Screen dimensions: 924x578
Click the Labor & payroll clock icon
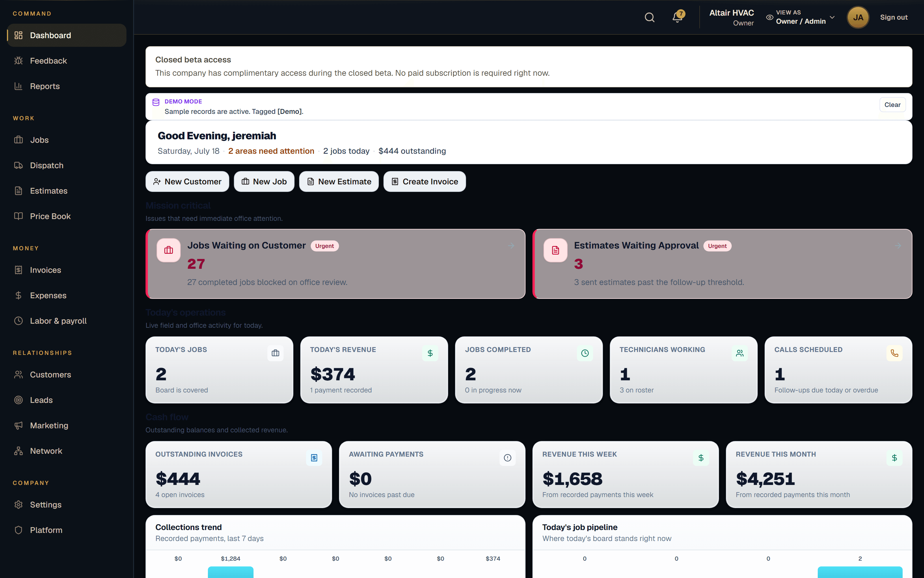click(x=18, y=321)
